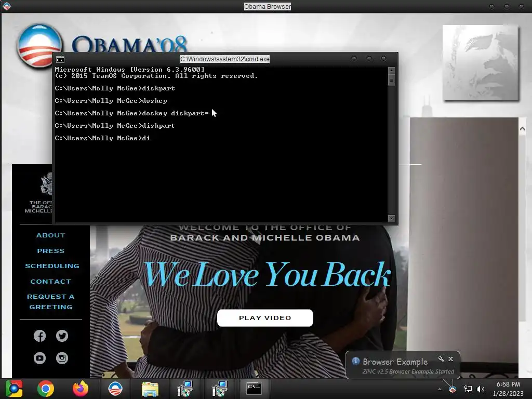Click the clock showing 6:58 PM
Image resolution: width=532 pixels, height=399 pixels.
(508, 384)
